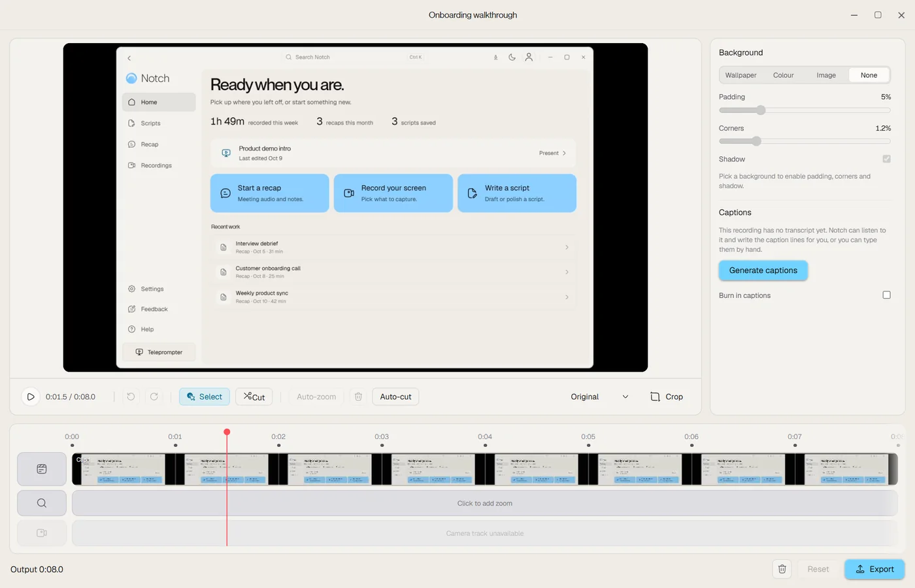The image size is (915, 588).
Task: Redo the last edit
Action: (154, 397)
